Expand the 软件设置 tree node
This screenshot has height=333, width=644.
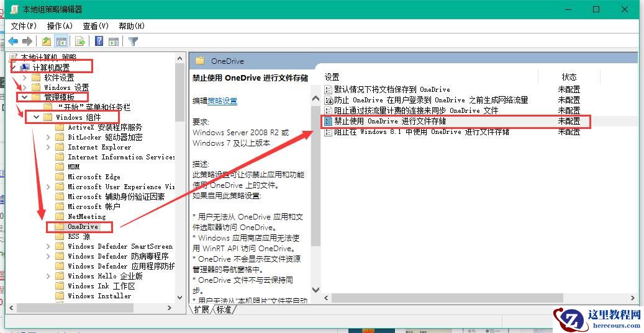pos(25,78)
